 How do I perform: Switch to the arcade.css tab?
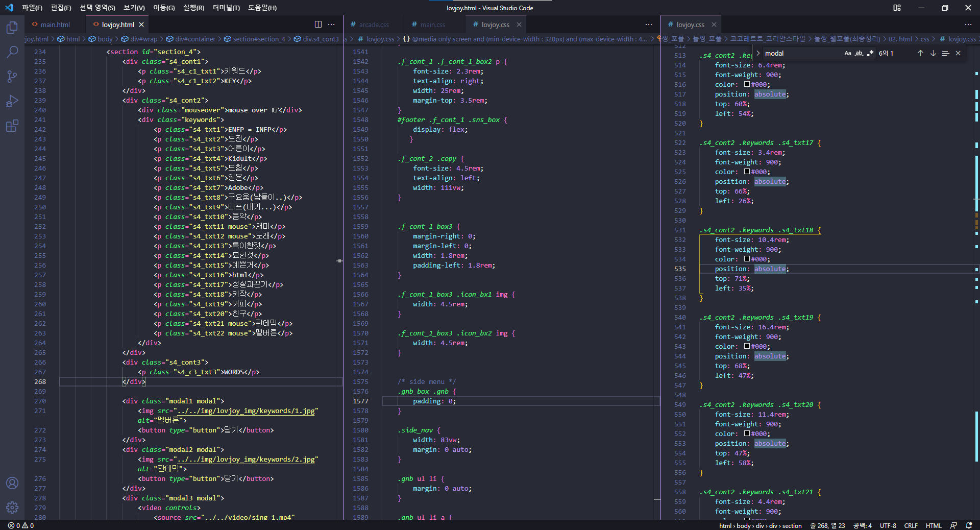pos(374,25)
